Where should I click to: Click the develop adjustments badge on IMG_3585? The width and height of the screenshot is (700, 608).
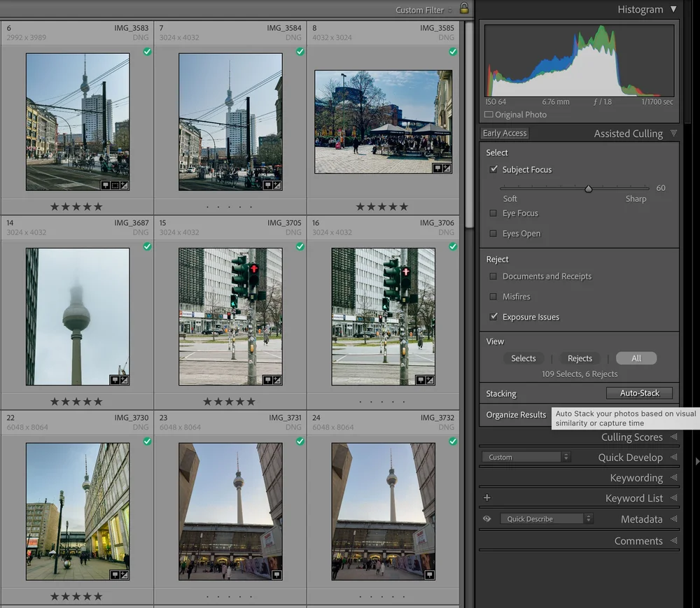point(446,169)
